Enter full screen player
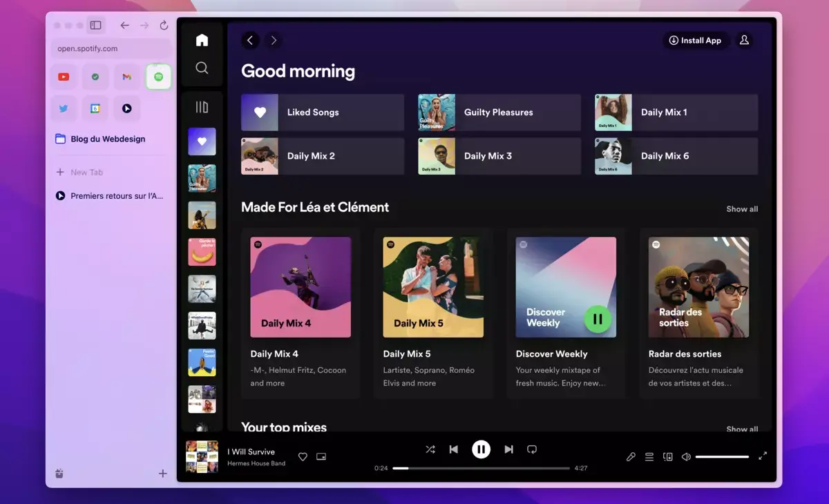The height and width of the screenshot is (504, 829). point(763,456)
